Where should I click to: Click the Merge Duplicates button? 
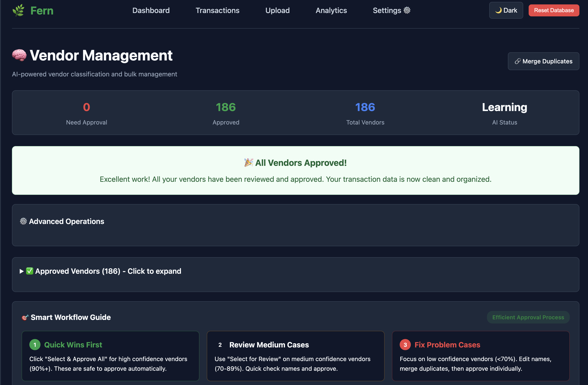click(x=543, y=61)
